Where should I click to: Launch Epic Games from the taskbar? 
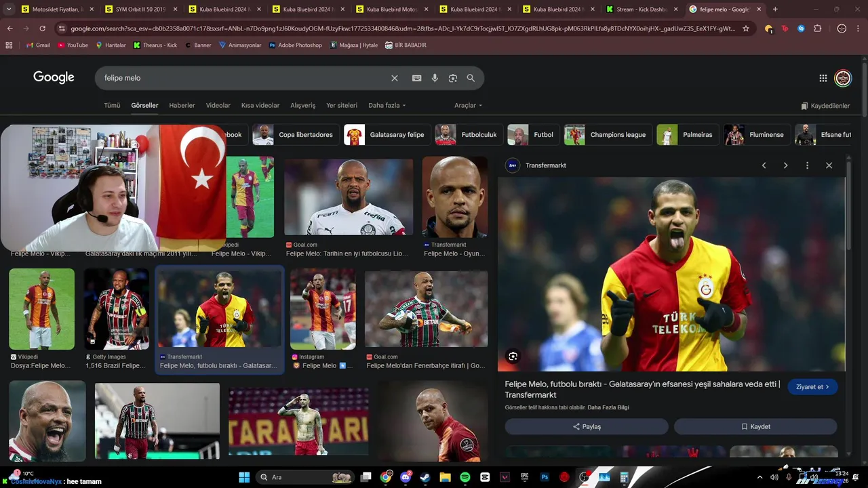(524, 477)
